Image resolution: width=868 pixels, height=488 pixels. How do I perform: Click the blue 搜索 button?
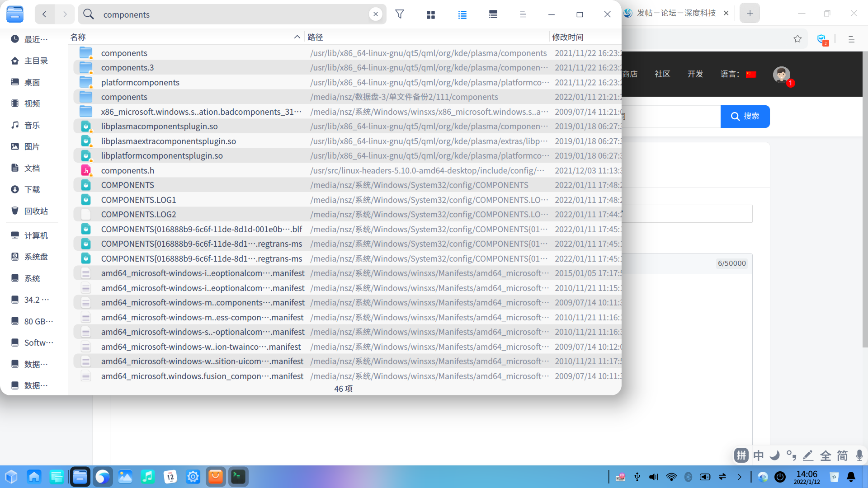click(x=745, y=116)
